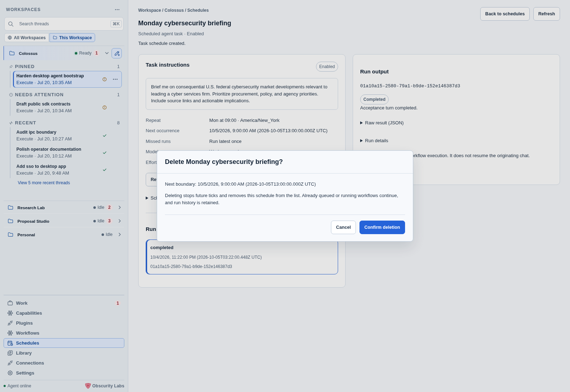The image size is (570, 392).
Task: Confirm deletion of the schedule
Action: [x=382, y=227]
